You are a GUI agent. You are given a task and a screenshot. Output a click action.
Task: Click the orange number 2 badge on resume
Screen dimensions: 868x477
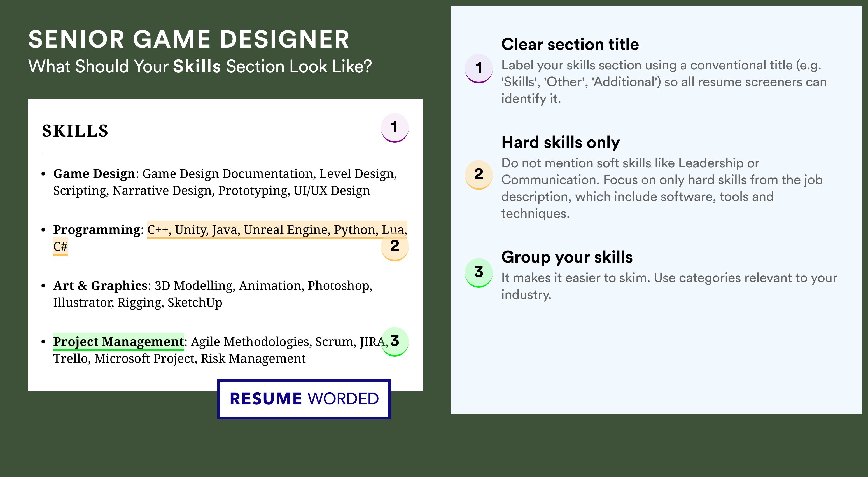click(395, 247)
